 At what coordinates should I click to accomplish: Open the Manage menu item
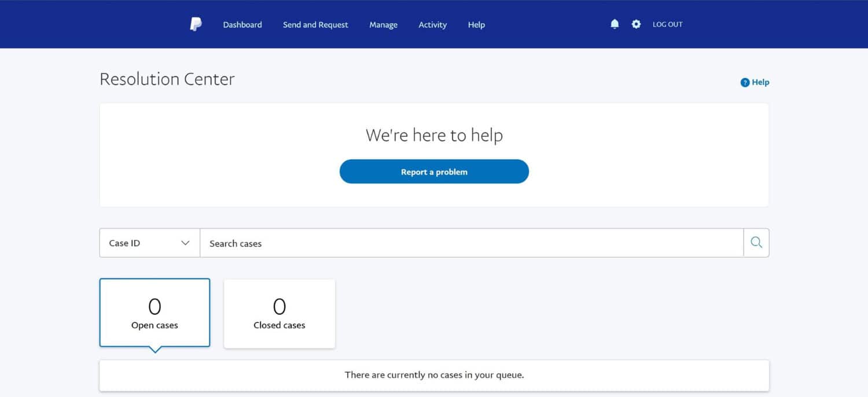383,25
